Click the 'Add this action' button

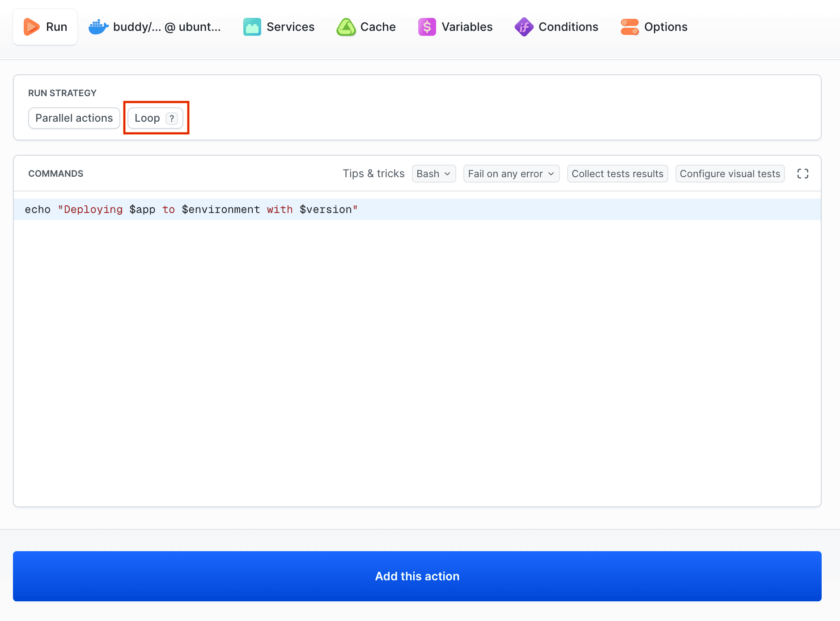click(417, 576)
